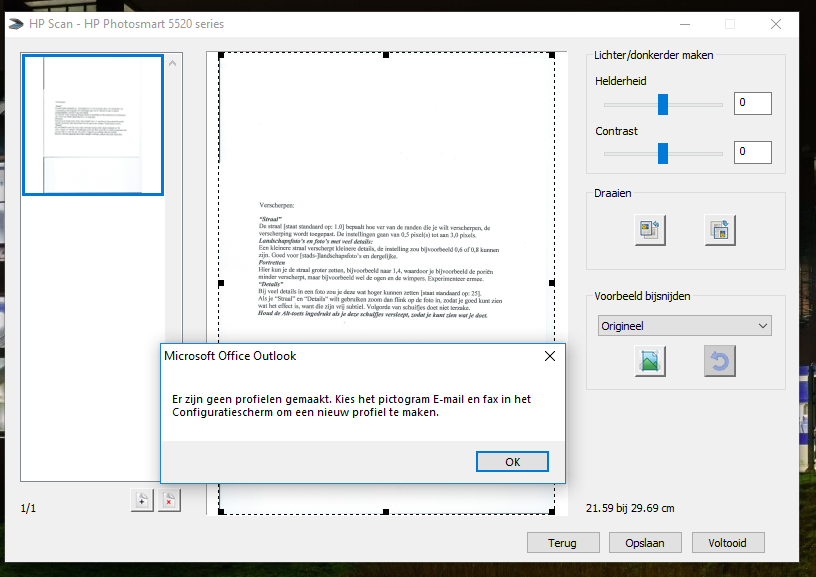Image resolution: width=816 pixels, height=577 pixels.
Task: Click the top-center crop handle on the preview
Action: 386,55
